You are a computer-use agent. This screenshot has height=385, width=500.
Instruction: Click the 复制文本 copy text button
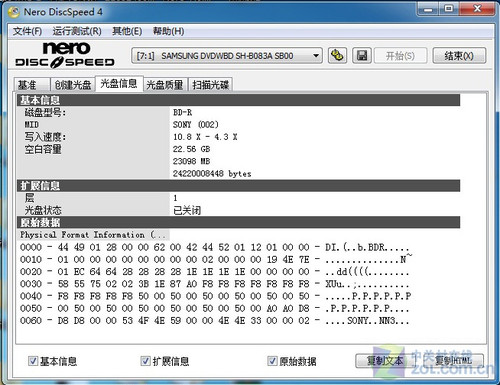tap(385, 361)
